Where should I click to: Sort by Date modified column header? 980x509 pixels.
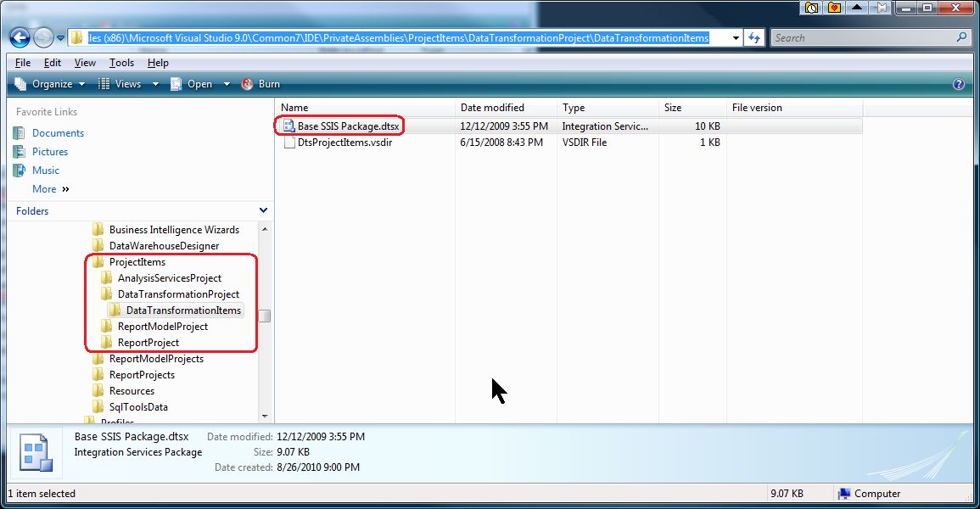[x=507, y=108]
